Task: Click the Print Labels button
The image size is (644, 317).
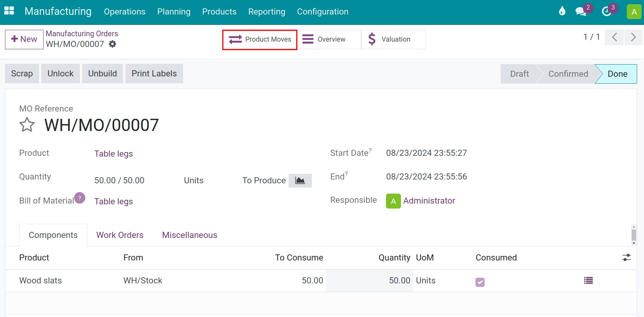Action: [154, 73]
